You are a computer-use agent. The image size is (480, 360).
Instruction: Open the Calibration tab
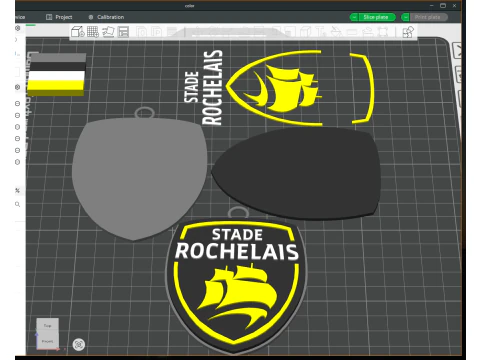(x=107, y=17)
